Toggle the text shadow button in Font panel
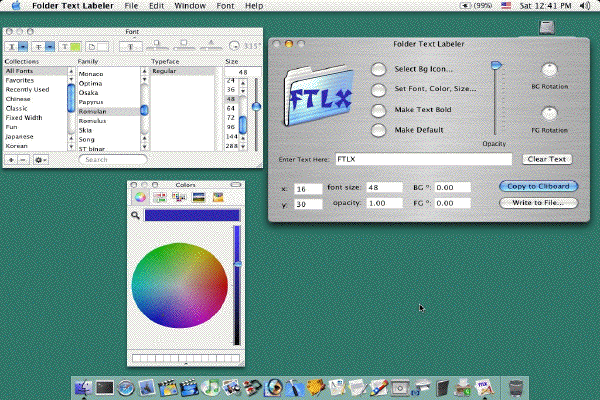 coord(130,47)
